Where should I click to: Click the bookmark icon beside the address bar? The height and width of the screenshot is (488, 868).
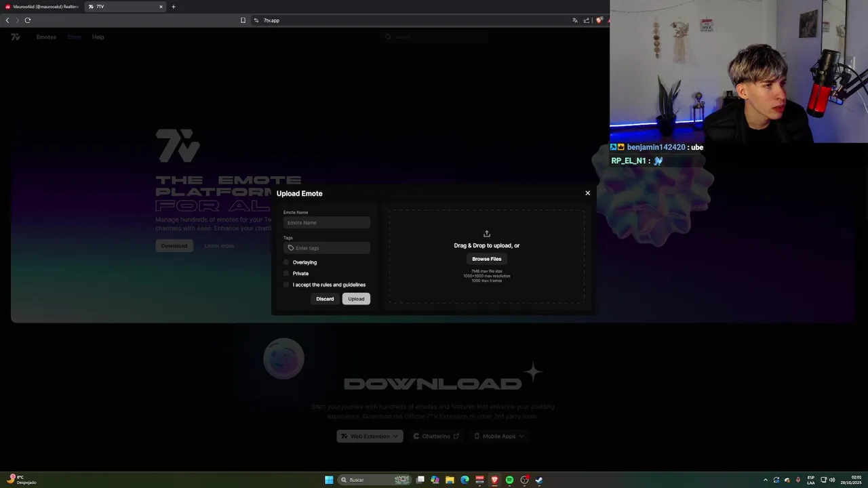pyautogui.click(x=243, y=20)
